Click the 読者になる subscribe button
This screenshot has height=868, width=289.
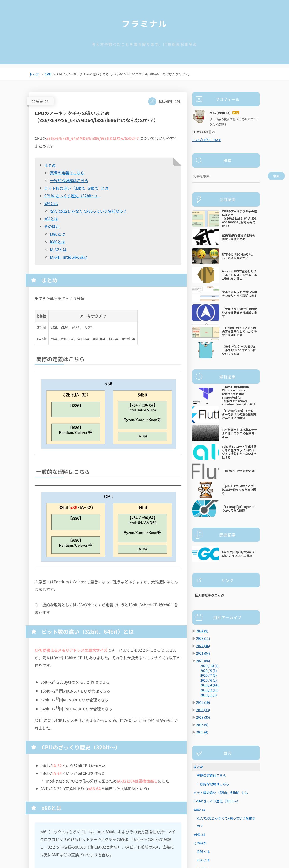[201, 132]
